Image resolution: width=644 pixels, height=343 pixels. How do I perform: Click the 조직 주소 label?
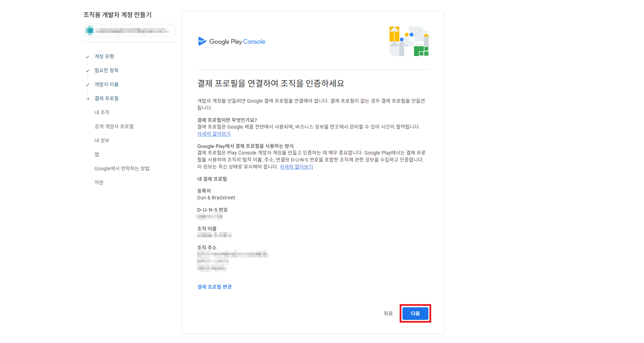click(207, 248)
